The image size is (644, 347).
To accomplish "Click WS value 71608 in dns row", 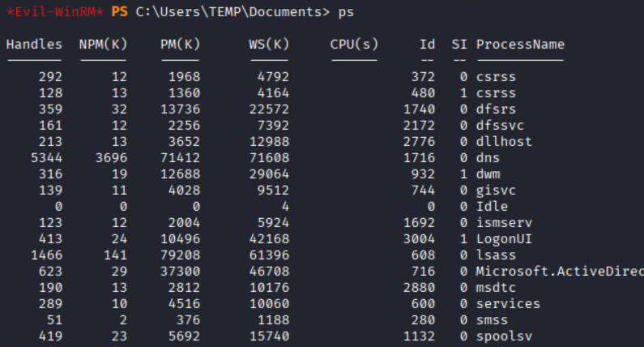I will (x=269, y=158).
